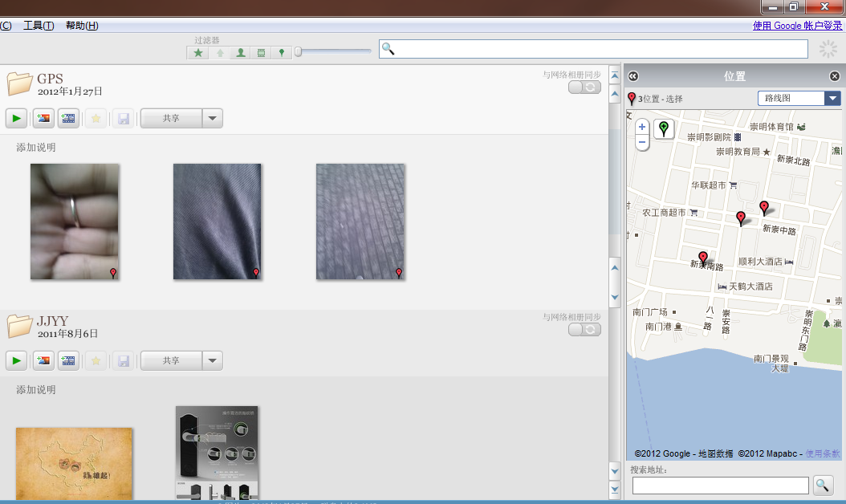Click geotag pin on ring photo
846x504 pixels.
click(112, 273)
